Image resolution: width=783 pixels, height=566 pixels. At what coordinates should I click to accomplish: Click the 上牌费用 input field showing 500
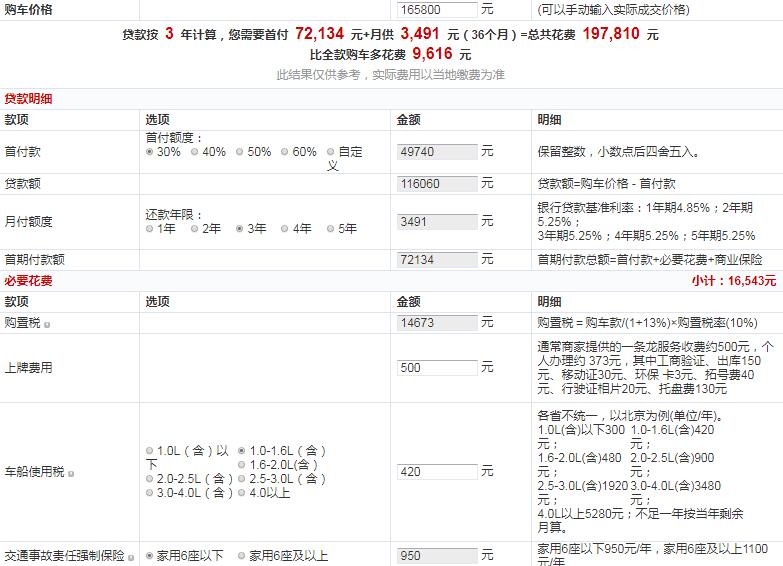click(x=437, y=368)
